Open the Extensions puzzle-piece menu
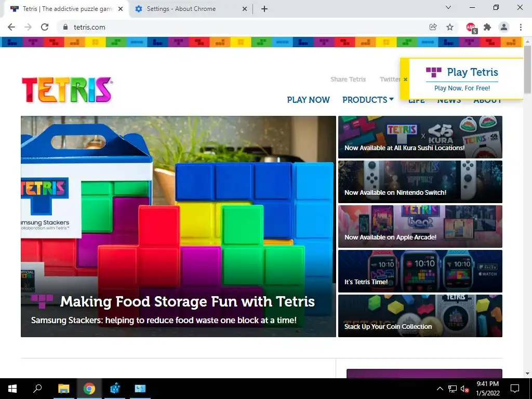 pos(487,27)
